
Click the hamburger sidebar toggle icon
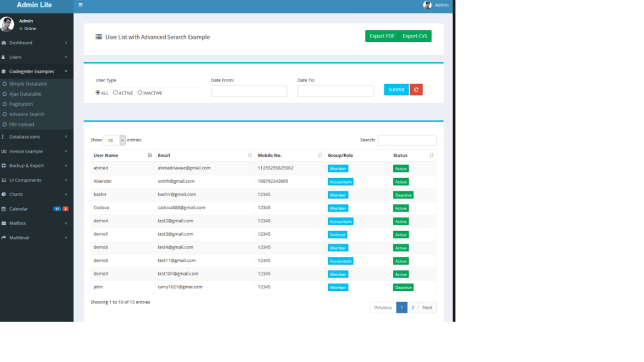(80, 5)
